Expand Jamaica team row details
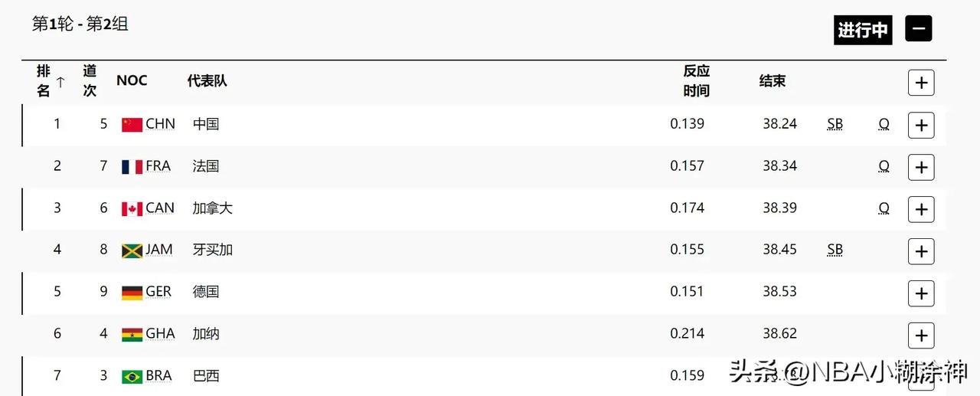This screenshot has width=980, height=396. pos(921,251)
